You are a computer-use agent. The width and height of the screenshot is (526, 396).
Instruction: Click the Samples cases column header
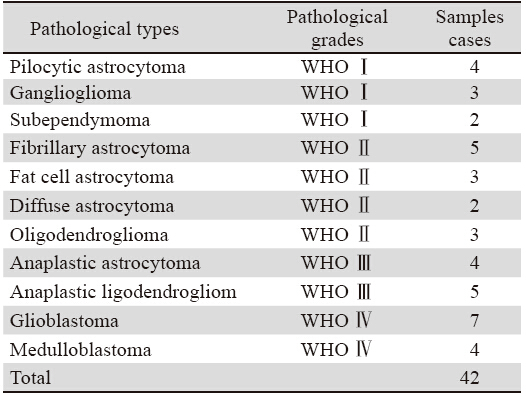(x=470, y=28)
